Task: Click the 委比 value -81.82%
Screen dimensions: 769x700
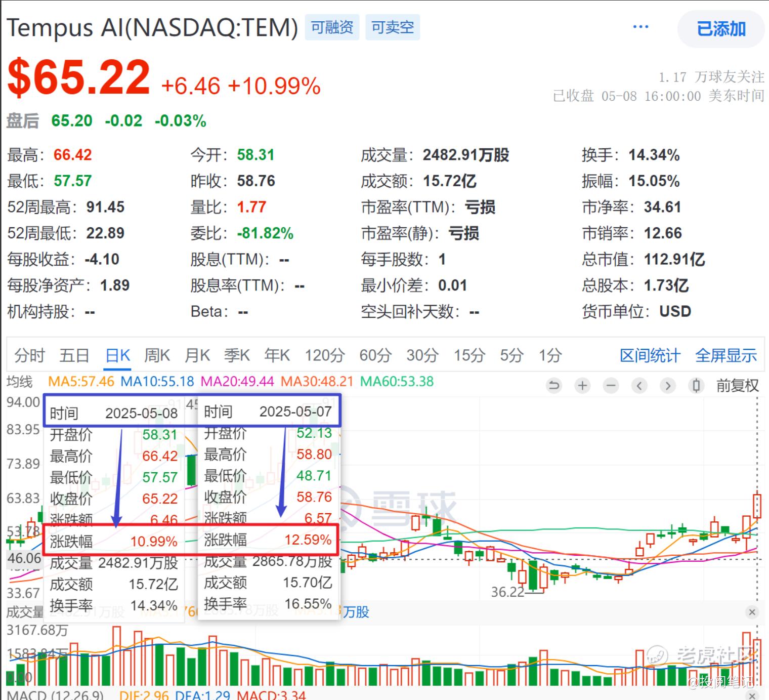Action: 265,233
